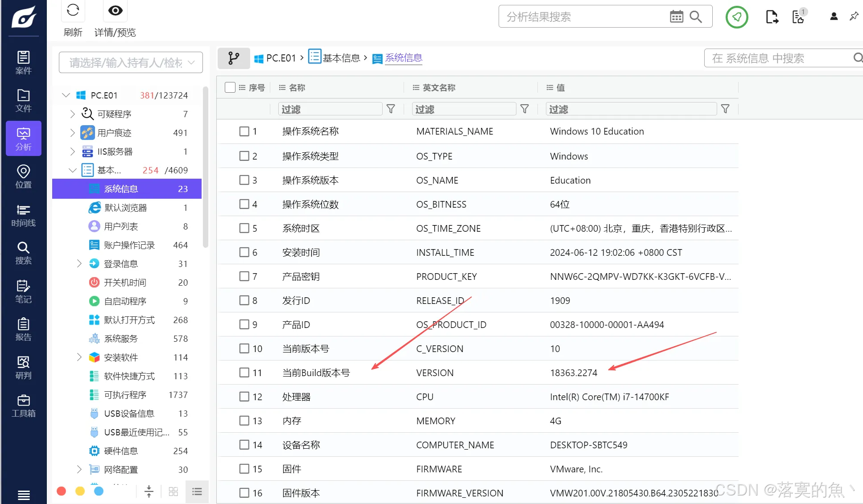
Task: Open the task list icon with badge
Action: click(799, 16)
